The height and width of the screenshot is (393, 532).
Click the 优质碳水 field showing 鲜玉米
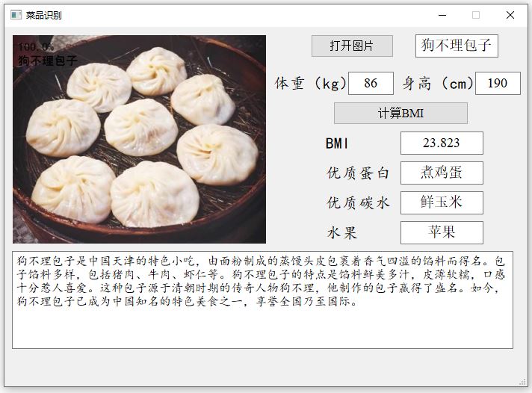[442, 202]
